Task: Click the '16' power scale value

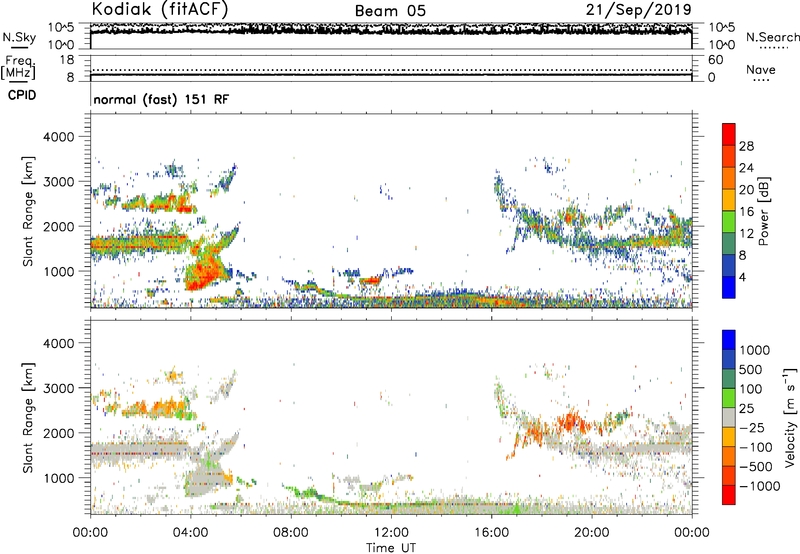Action: (x=746, y=212)
